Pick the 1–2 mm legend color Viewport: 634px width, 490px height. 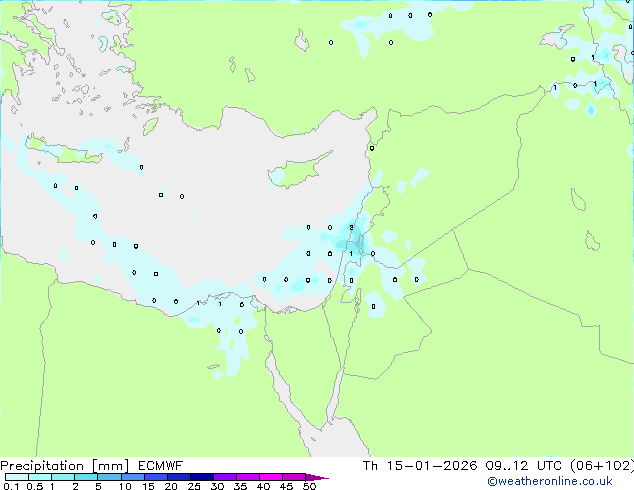[x=63, y=477]
